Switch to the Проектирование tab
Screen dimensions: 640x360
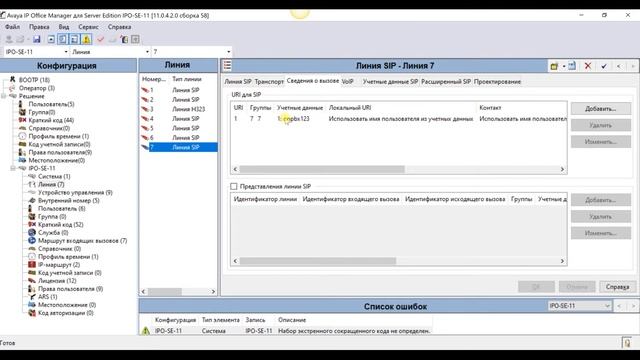pos(497,82)
